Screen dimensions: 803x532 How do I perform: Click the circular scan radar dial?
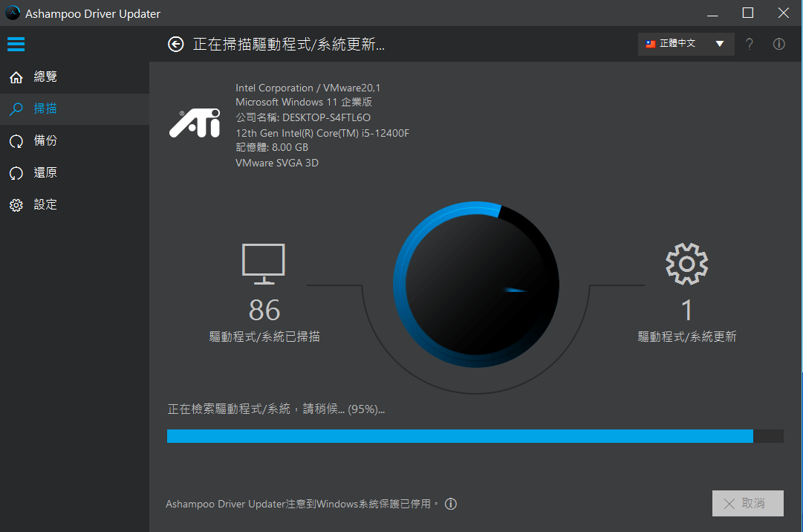(x=476, y=285)
